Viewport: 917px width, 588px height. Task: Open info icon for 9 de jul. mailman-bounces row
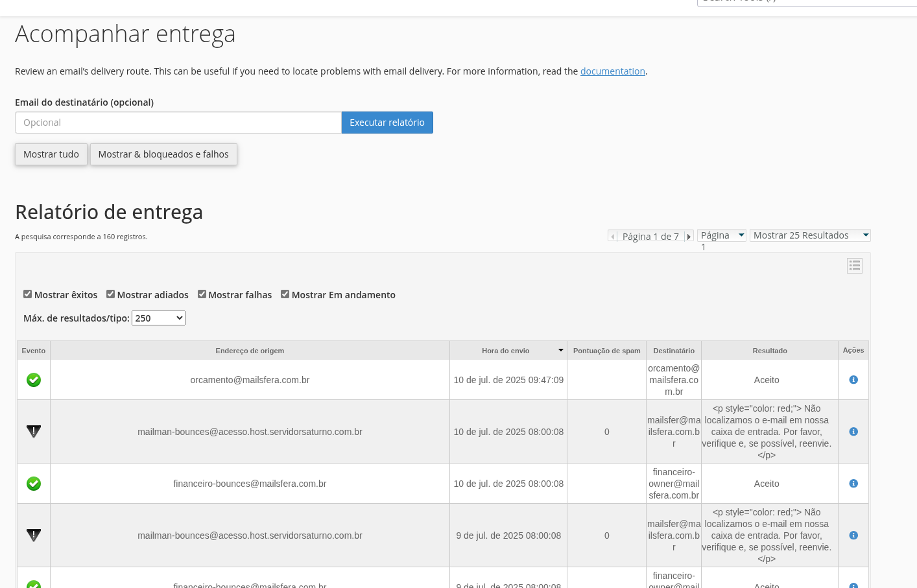(853, 535)
